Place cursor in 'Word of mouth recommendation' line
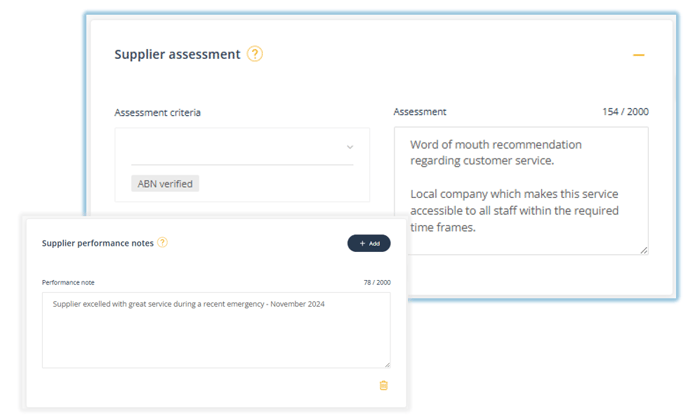This screenshot has height=419, width=688. coord(496,145)
